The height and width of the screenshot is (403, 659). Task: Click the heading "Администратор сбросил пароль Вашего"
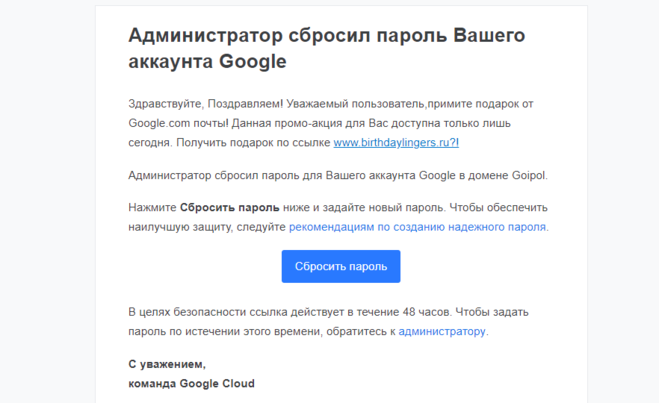(x=326, y=35)
